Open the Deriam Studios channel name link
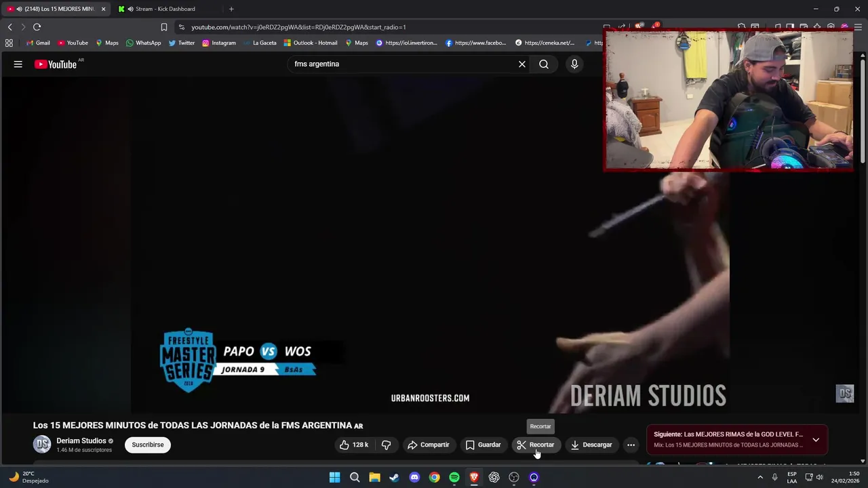 pos(81,441)
